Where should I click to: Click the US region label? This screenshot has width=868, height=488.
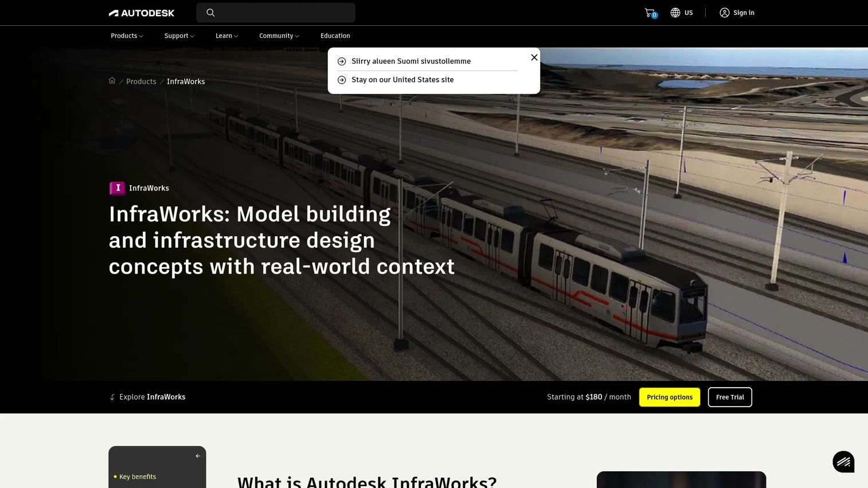[689, 13]
